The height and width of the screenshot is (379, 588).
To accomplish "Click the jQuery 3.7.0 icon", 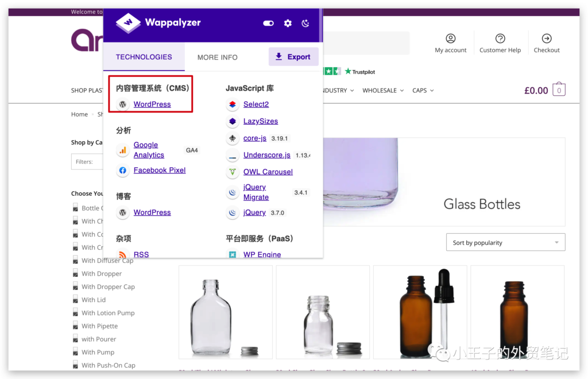I will point(233,212).
